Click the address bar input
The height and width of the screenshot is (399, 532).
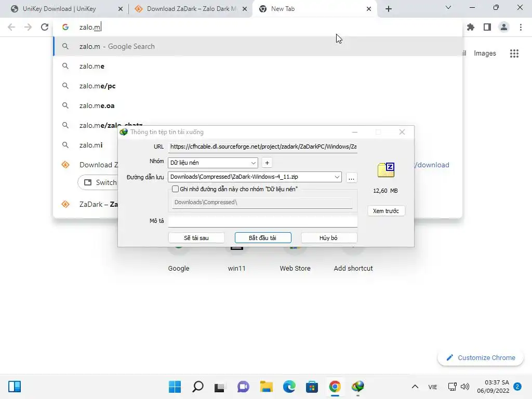(258, 27)
